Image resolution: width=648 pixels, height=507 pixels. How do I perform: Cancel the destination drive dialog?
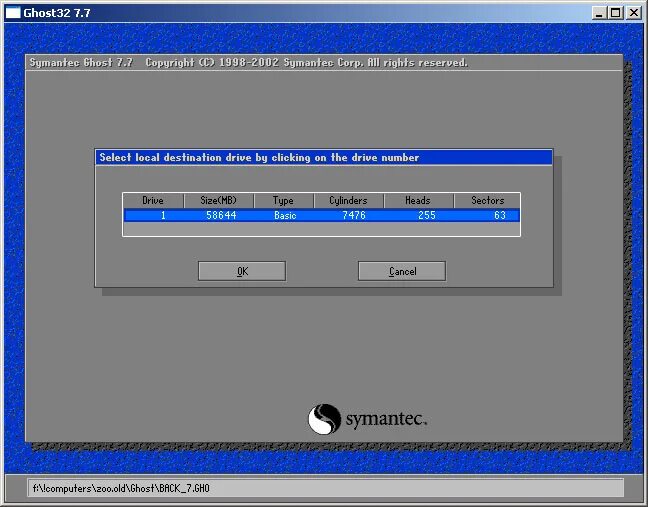click(x=402, y=271)
